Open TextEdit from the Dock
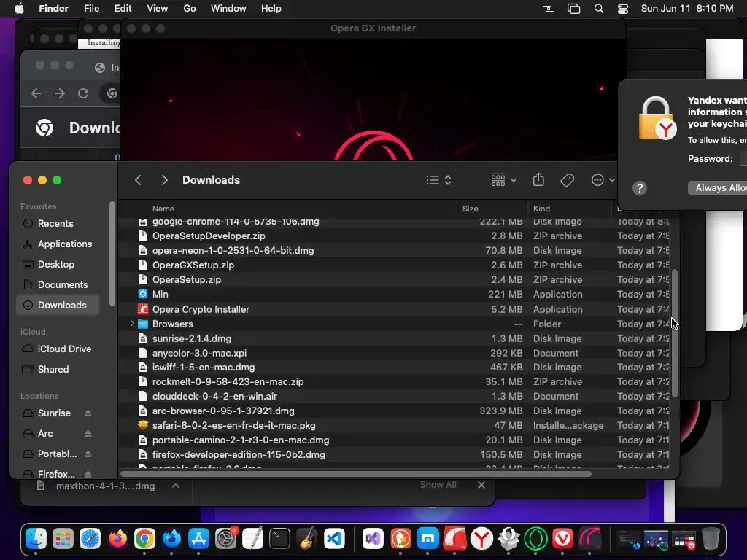This screenshot has height=560, width=747. tap(253, 539)
